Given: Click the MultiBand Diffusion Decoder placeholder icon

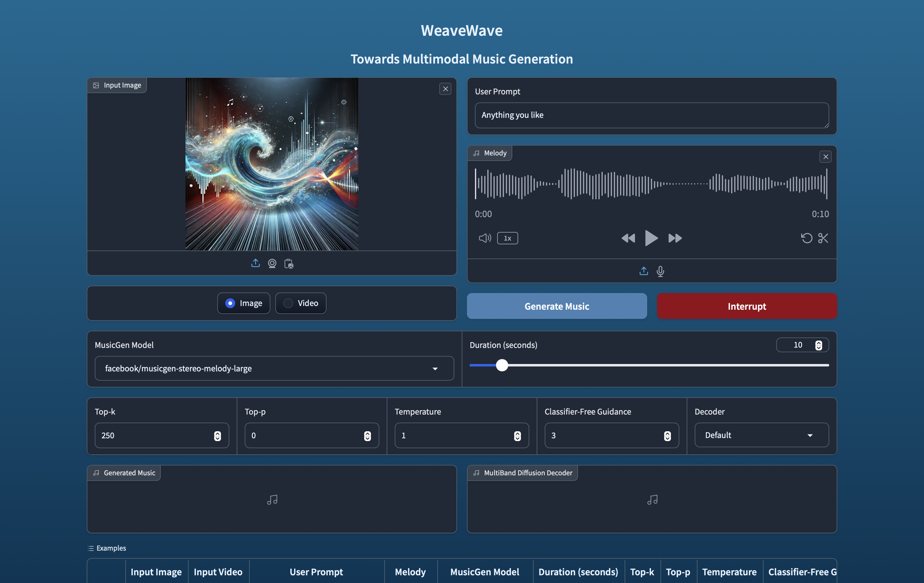Looking at the screenshot, I should (x=652, y=500).
